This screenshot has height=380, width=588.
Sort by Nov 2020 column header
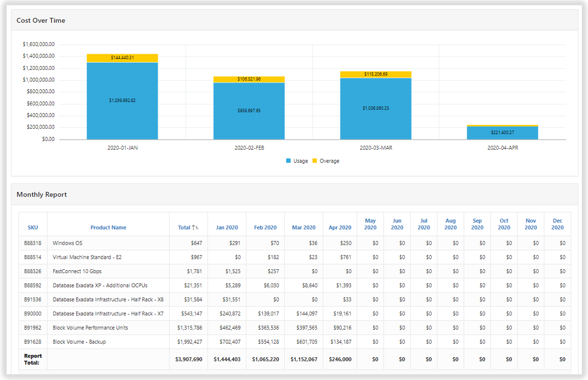tap(531, 224)
